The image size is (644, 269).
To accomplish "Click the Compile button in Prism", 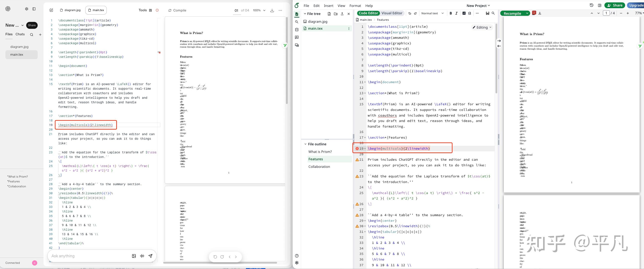I will (177, 10).
